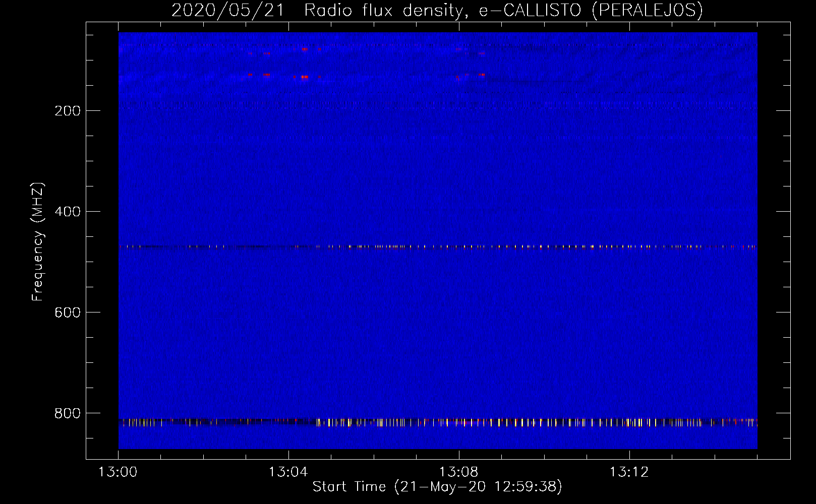816x504 pixels.
Task: Select the Frequency (MHZ) axis label
Action: pos(38,242)
